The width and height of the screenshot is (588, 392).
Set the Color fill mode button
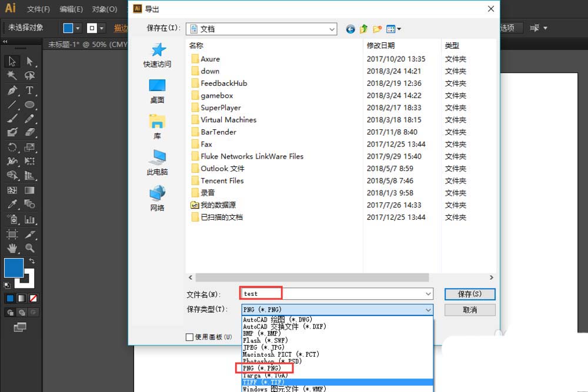pyautogui.click(x=10, y=299)
